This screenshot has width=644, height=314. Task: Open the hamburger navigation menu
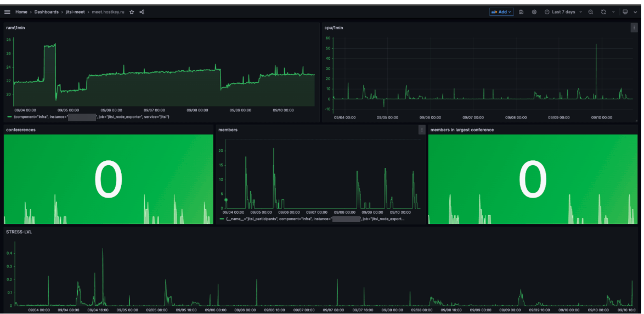(7, 12)
